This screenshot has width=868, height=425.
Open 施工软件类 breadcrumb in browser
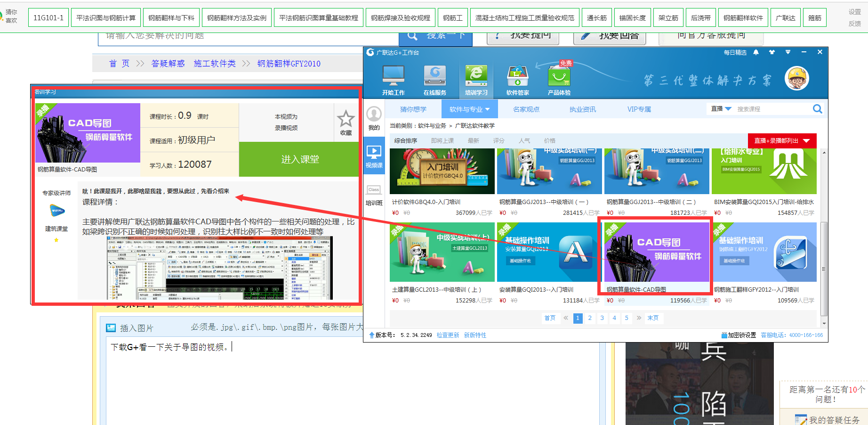coord(215,64)
